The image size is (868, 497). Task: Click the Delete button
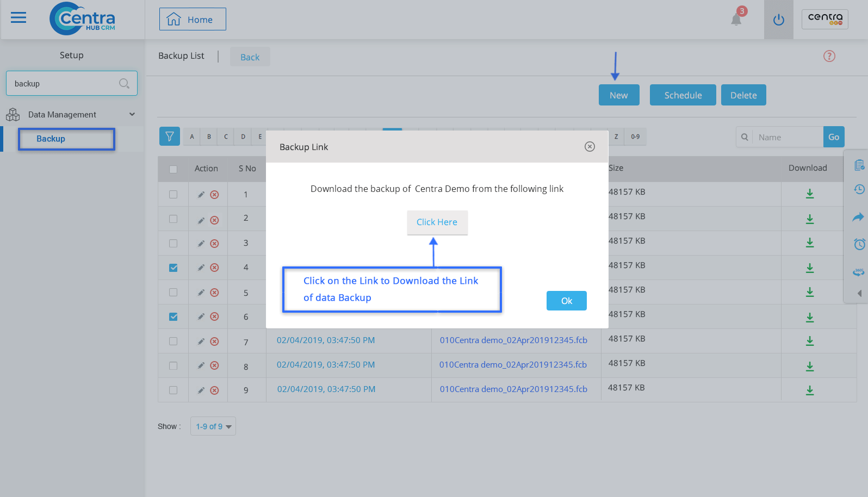coord(743,95)
